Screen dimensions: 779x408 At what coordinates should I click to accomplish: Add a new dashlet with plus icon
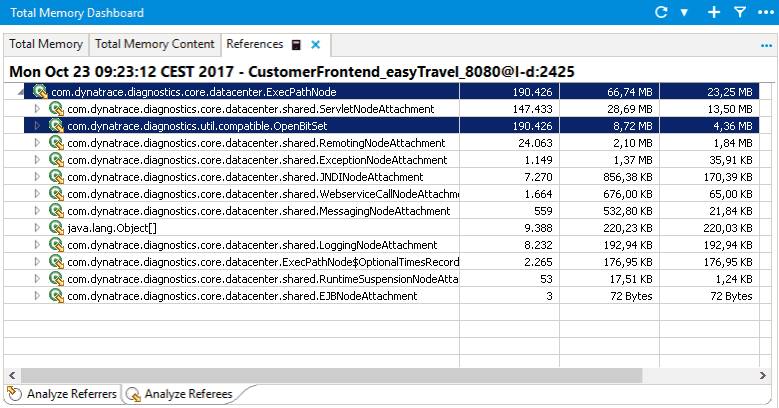[x=714, y=12]
